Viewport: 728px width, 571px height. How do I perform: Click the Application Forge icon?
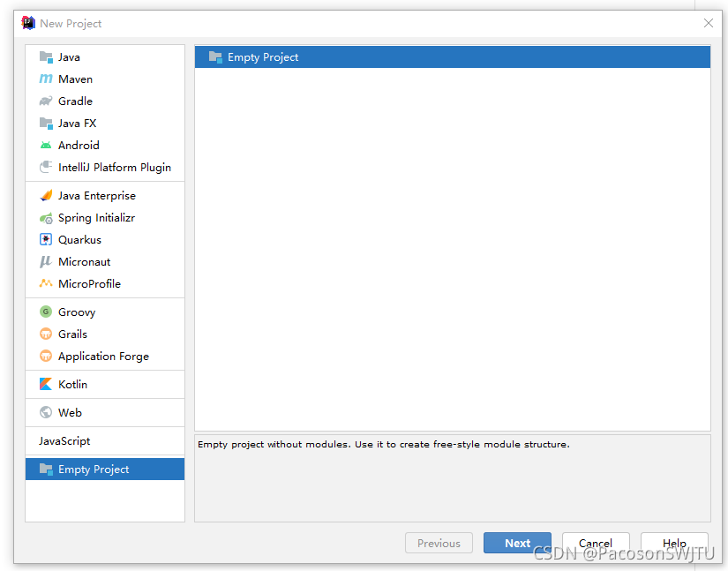pyautogui.click(x=46, y=356)
